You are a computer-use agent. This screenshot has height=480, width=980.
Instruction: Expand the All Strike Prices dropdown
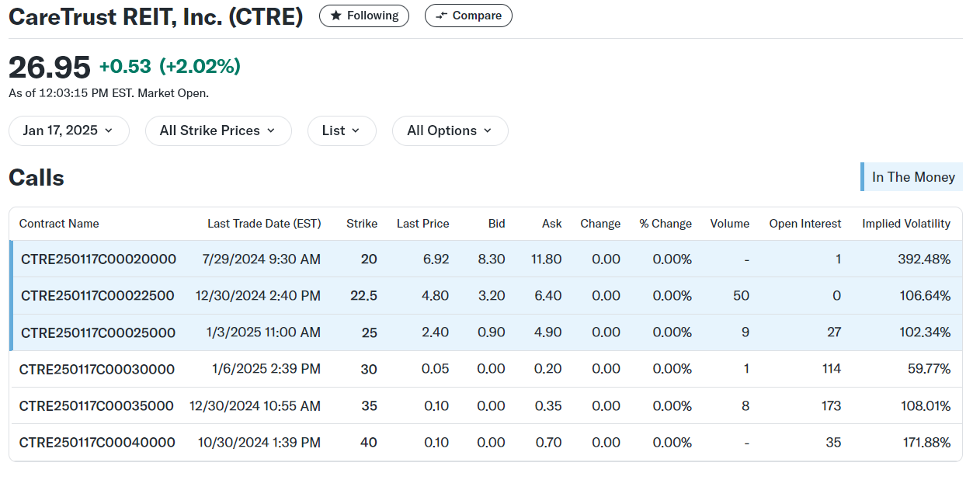pos(218,130)
